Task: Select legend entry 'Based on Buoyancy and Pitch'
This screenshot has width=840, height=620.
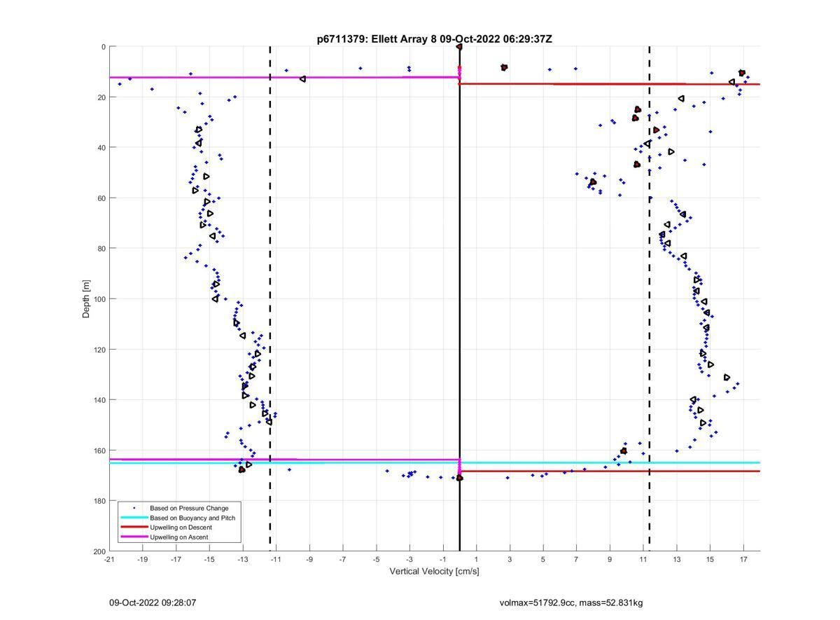Action: click(x=192, y=518)
